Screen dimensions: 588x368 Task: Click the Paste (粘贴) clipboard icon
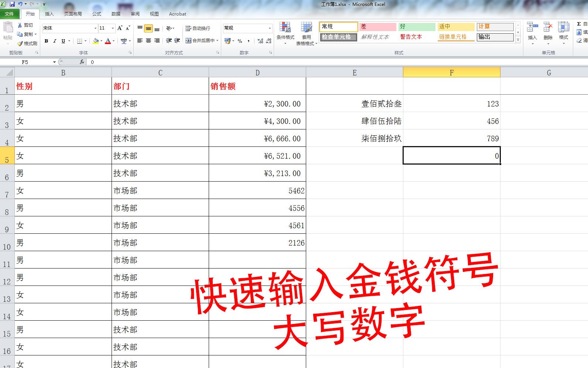[x=7, y=27]
